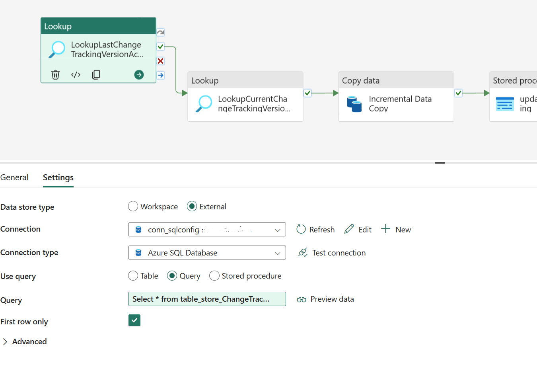Click the Refresh connection icon
The image size is (537, 392).
(x=301, y=229)
